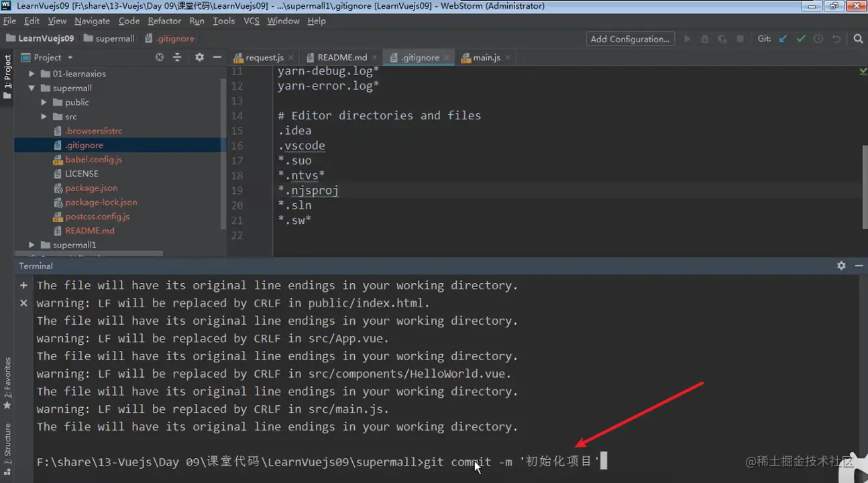Open the 1: Project tool window stripe
Image resolution: width=868 pixels, height=483 pixels.
pyautogui.click(x=7, y=77)
